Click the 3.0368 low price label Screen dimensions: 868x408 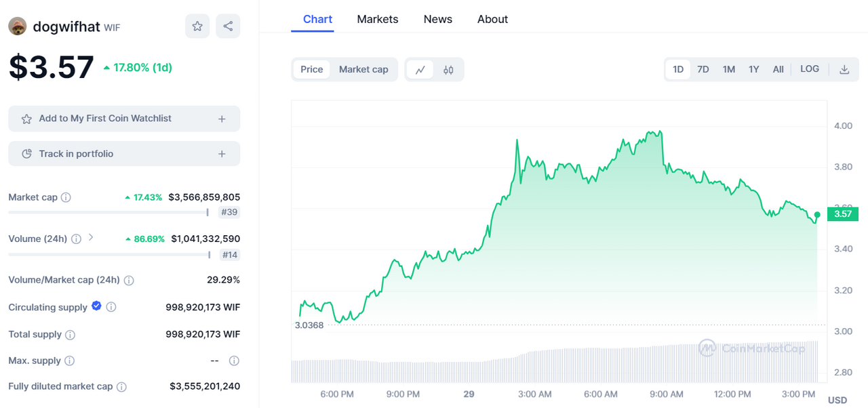click(309, 325)
